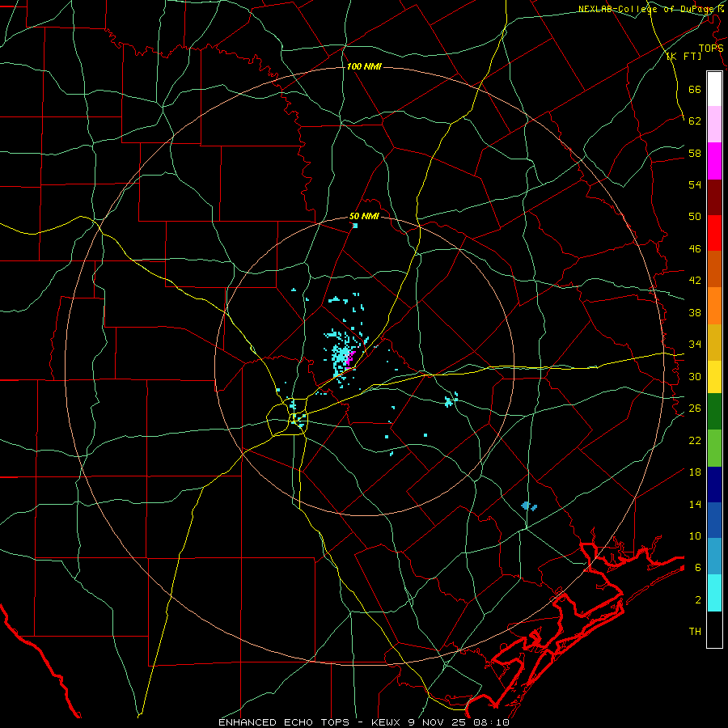This screenshot has height=728, width=728.
Task: Click the "[K FT]" units label
Action: (x=684, y=56)
